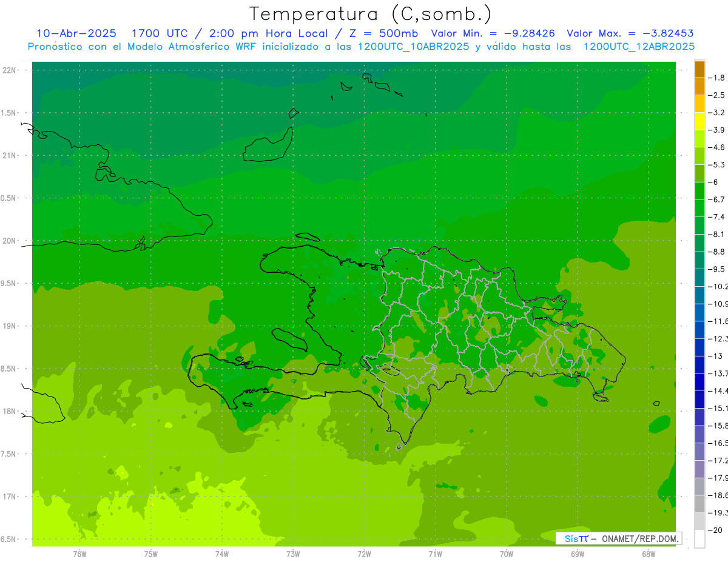Click the '-8.8' colorbar label
The image size is (728, 562).
[716, 252]
